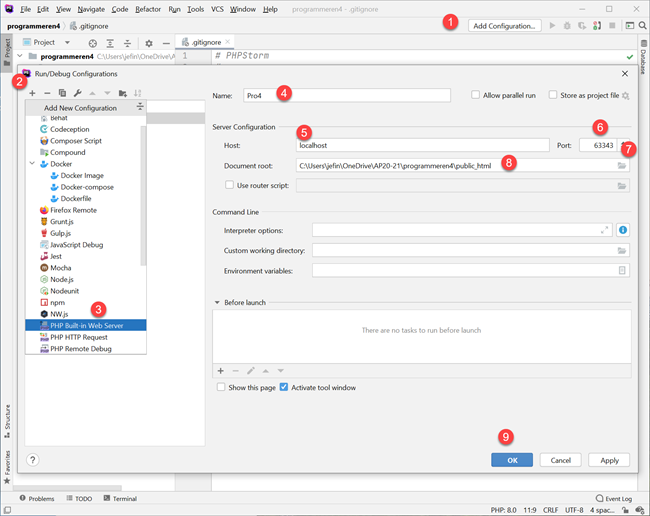Select PHP Built-in Web Server
Image resolution: width=650 pixels, height=516 pixels.
point(86,325)
